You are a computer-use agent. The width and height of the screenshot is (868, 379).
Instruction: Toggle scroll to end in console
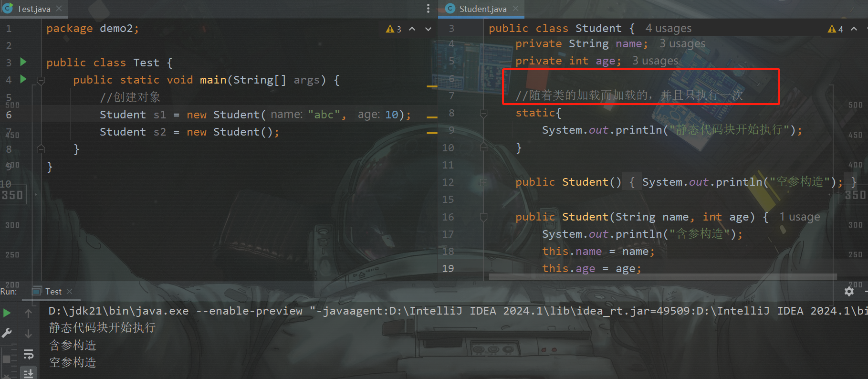click(x=28, y=373)
